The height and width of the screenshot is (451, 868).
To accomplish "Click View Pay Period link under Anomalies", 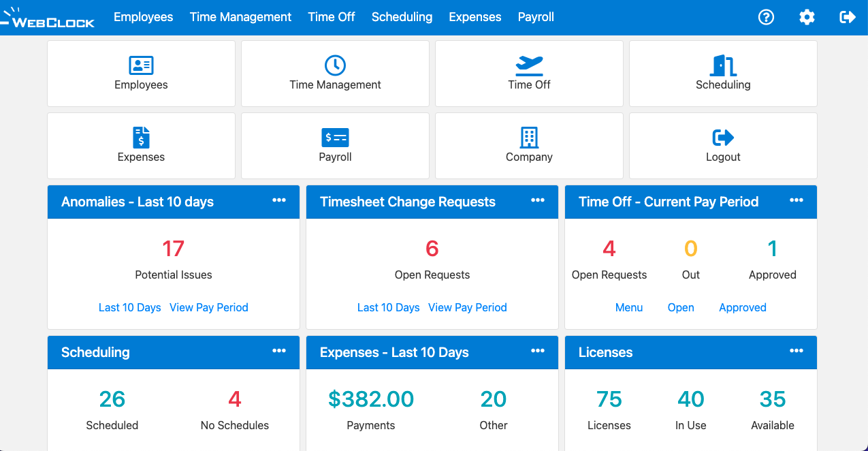I will click(208, 307).
